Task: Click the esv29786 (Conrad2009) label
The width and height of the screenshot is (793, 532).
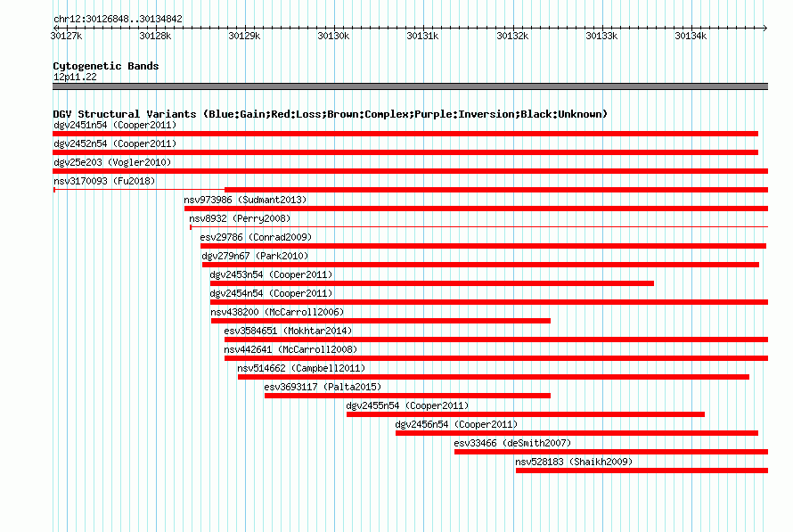Action: (256, 237)
